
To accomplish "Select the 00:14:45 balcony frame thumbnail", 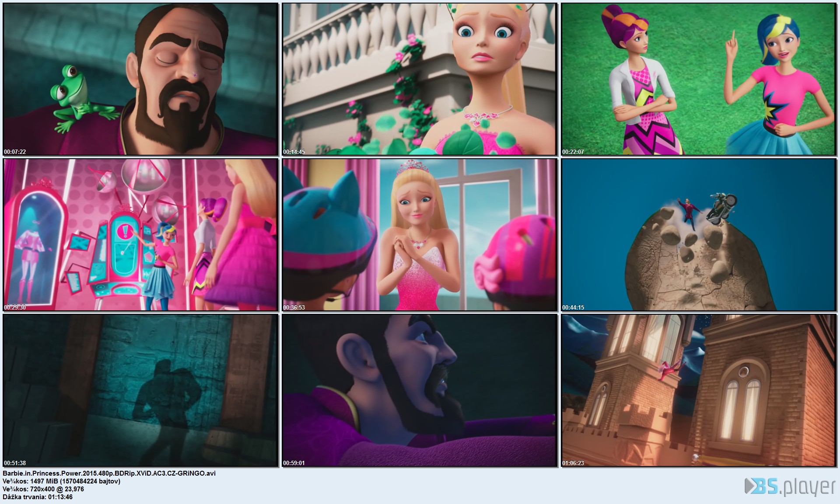I will click(x=419, y=79).
